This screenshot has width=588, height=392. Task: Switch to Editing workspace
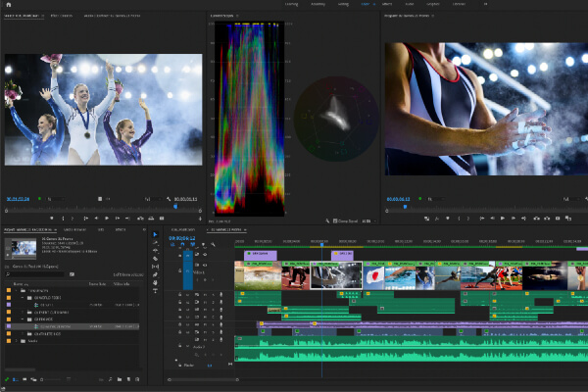(343, 4)
